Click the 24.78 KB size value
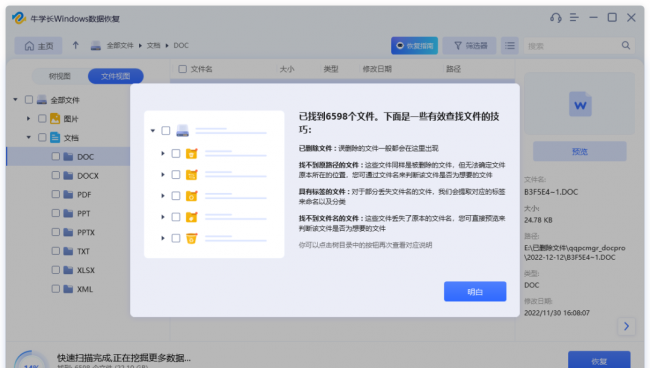 [x=538, y=220]
